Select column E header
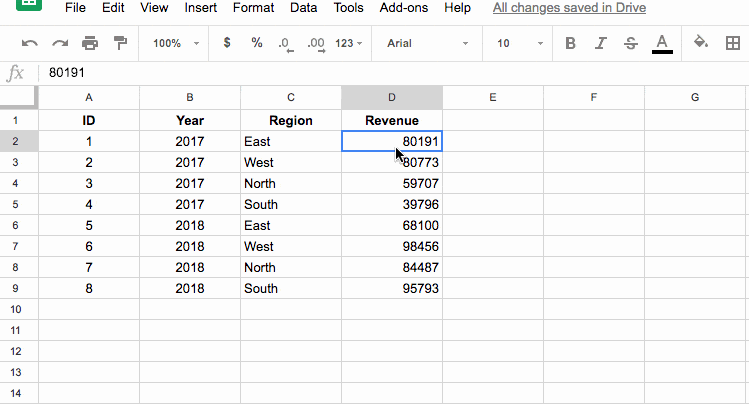 pos(493,97)
